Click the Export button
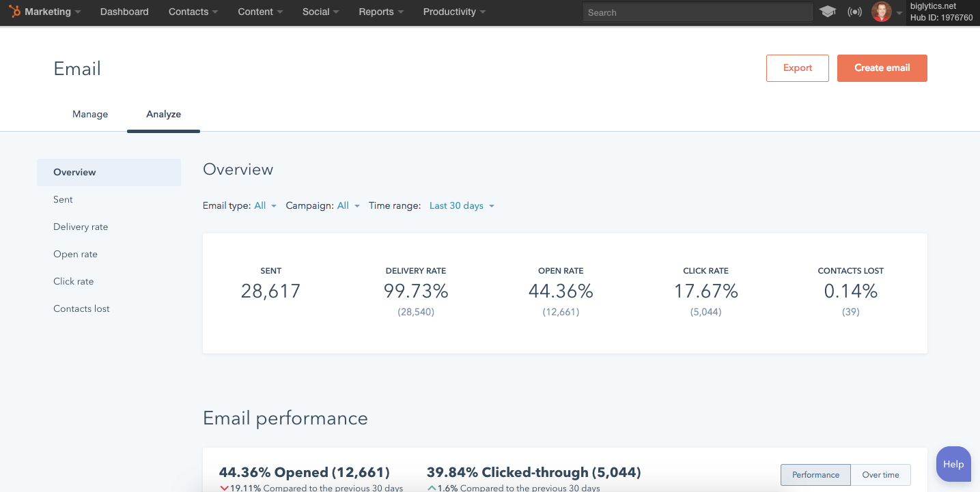Image resolution: width=980 pixels, height=492 pixels. click(798, 68)
